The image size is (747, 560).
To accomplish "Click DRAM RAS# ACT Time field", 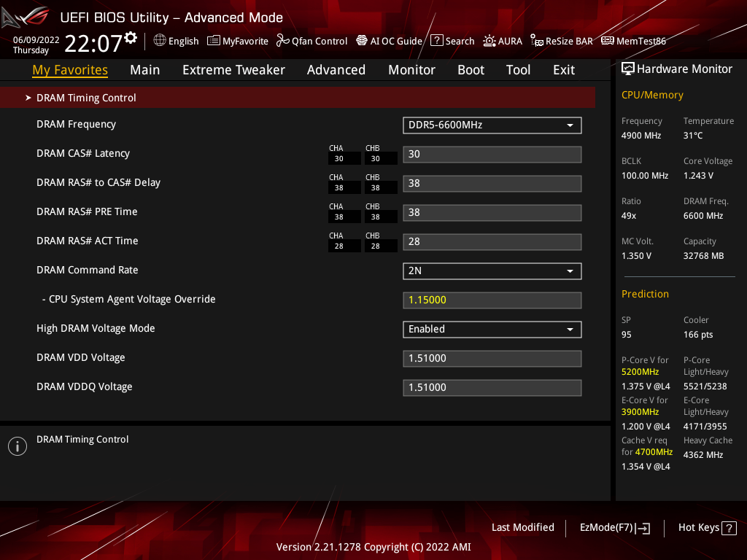I will tap(492, 242).
